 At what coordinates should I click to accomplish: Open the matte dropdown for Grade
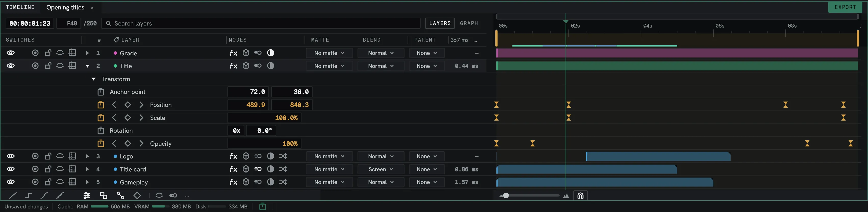click(x=329, y=53)
